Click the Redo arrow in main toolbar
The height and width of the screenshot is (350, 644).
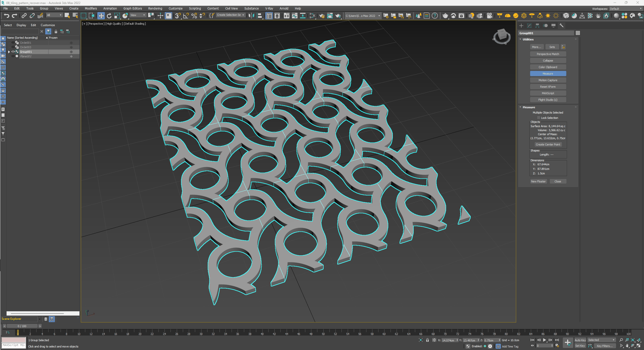[14, 16]
